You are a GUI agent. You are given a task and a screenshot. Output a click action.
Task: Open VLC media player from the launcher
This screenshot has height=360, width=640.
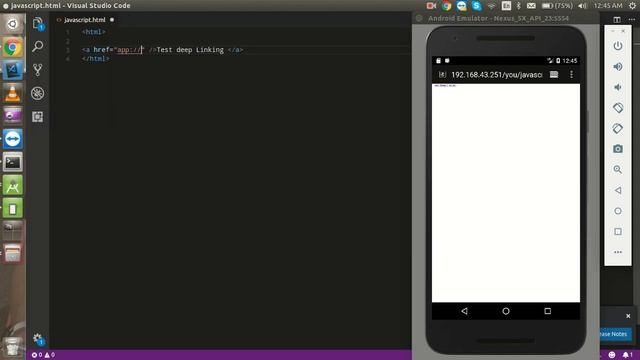tap(13, 93)
